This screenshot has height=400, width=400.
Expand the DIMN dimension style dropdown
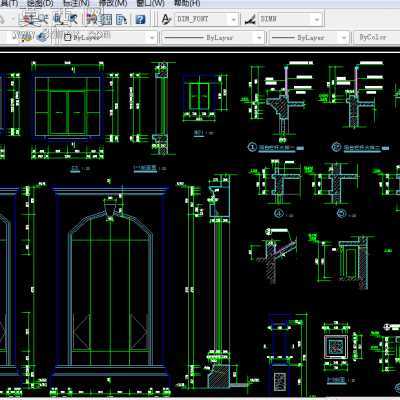(x=317, y=19)
